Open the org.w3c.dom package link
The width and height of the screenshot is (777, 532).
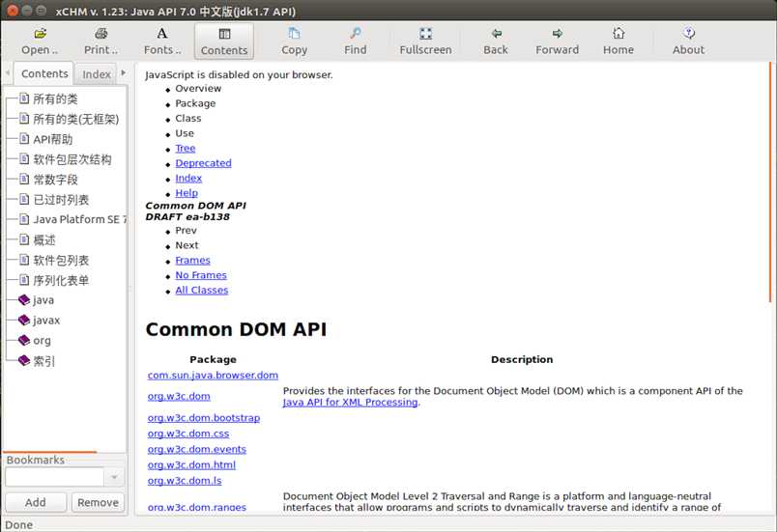179,396
